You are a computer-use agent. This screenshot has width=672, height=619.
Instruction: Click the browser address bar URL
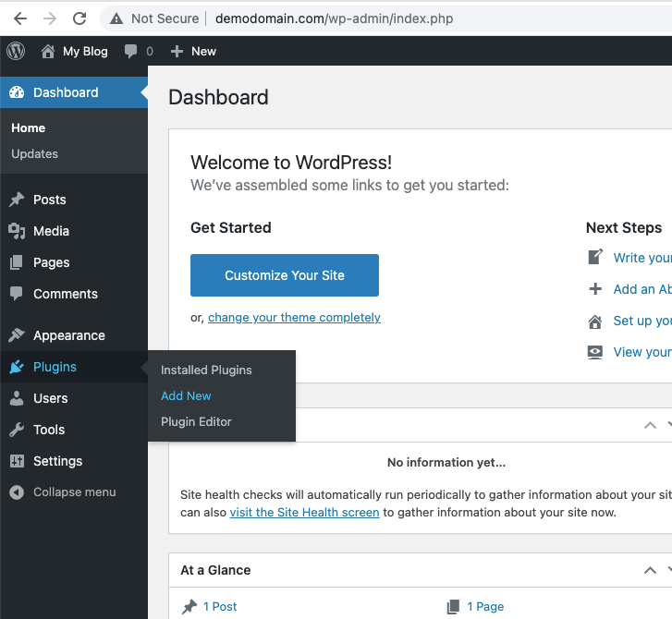pos(335,18)
